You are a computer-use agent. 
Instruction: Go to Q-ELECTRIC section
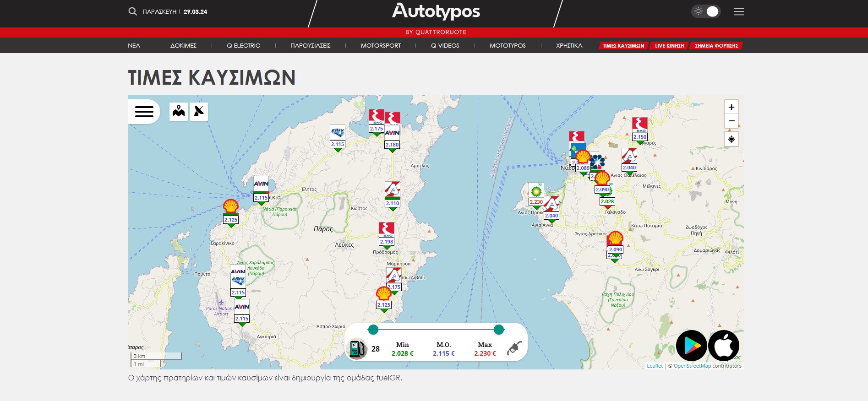[244, 45]
